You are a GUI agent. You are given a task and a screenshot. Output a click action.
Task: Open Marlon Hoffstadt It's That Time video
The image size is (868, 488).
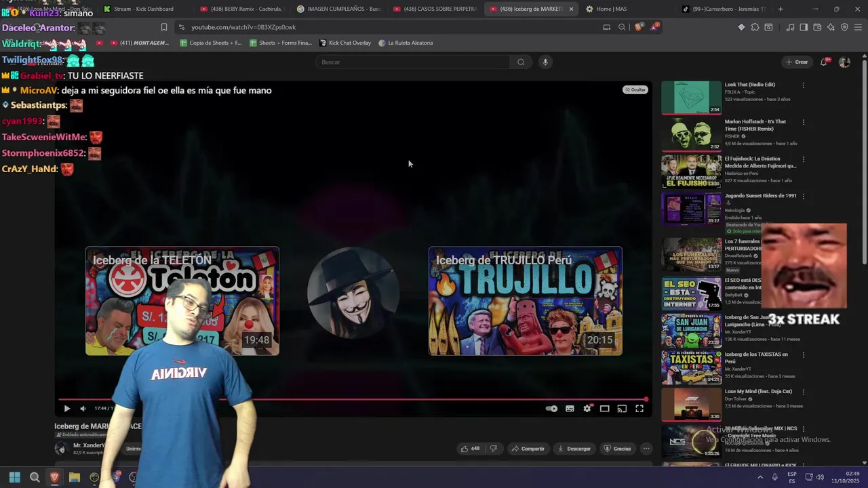pyautogui.click(x=691, y=135)
